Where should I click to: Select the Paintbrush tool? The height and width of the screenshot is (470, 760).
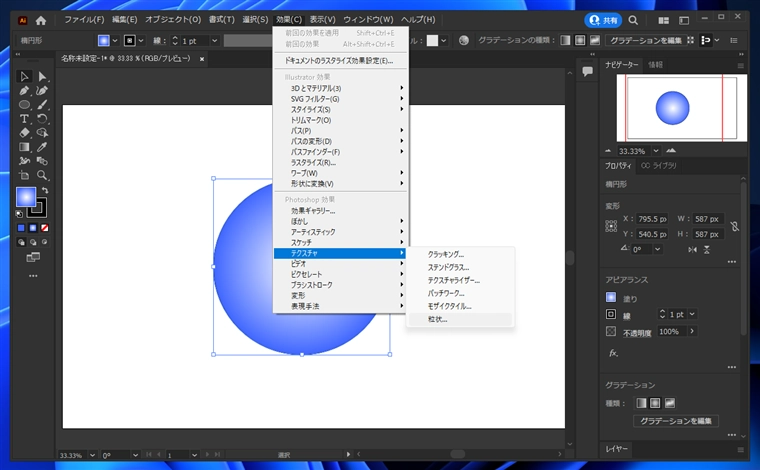pos(42,105)
